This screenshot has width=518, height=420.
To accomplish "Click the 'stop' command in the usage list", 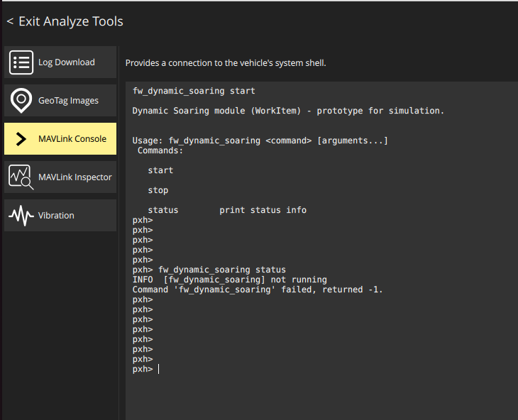I will pos(158,190).
